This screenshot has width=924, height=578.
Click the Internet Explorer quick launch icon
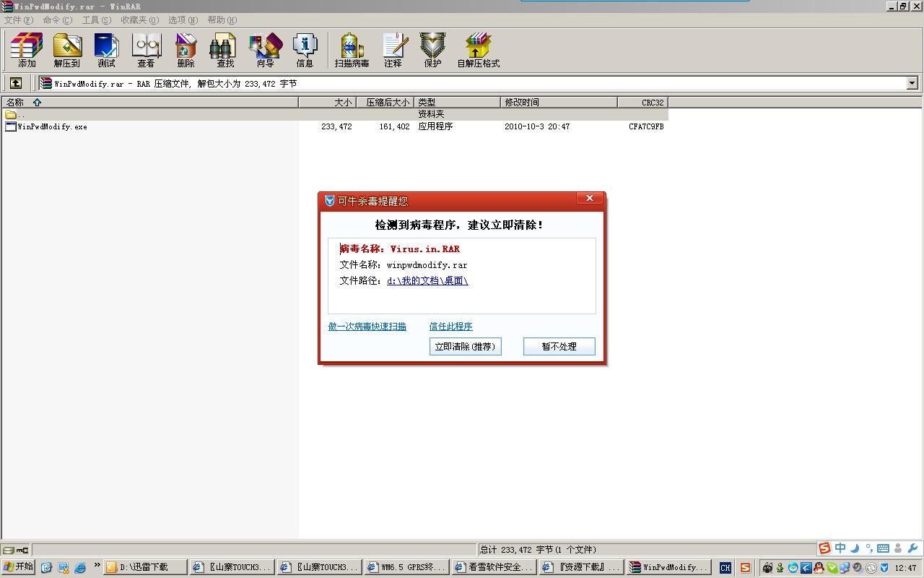point(80,568)
